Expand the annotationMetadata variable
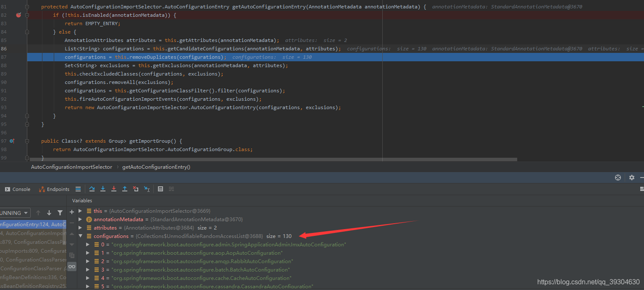The width and height of the screenshot is (644, 290). (81, 219)
